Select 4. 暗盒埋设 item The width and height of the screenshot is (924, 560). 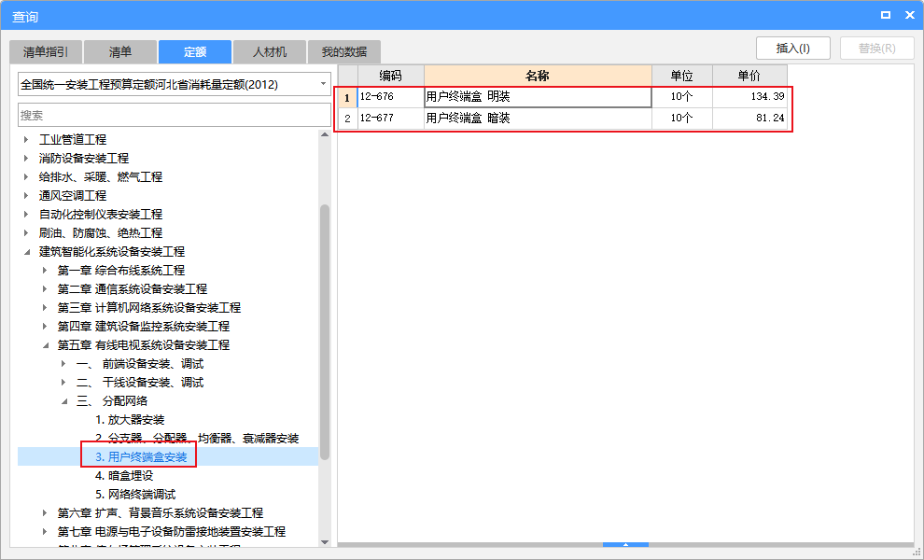(124, 476)
